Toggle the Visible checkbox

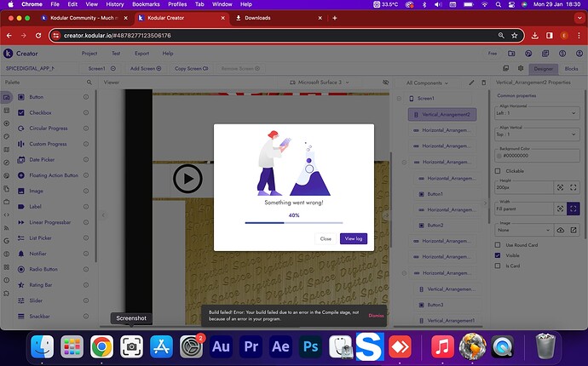coord(499,254)
